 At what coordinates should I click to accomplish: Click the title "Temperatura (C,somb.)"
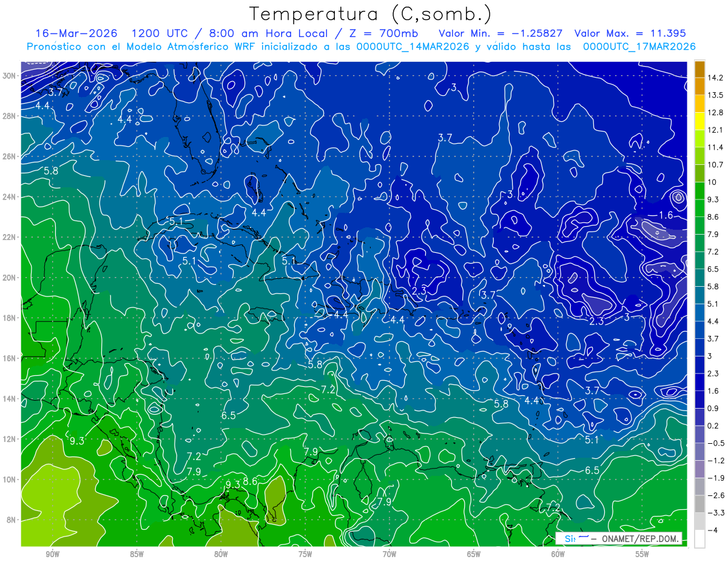371,14
